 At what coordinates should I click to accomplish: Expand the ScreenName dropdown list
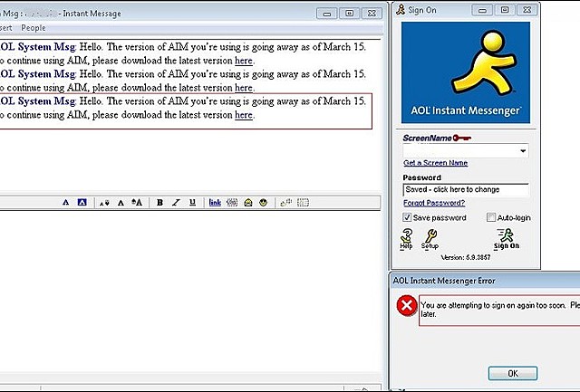pyautogui.click(x=523, y=151)
